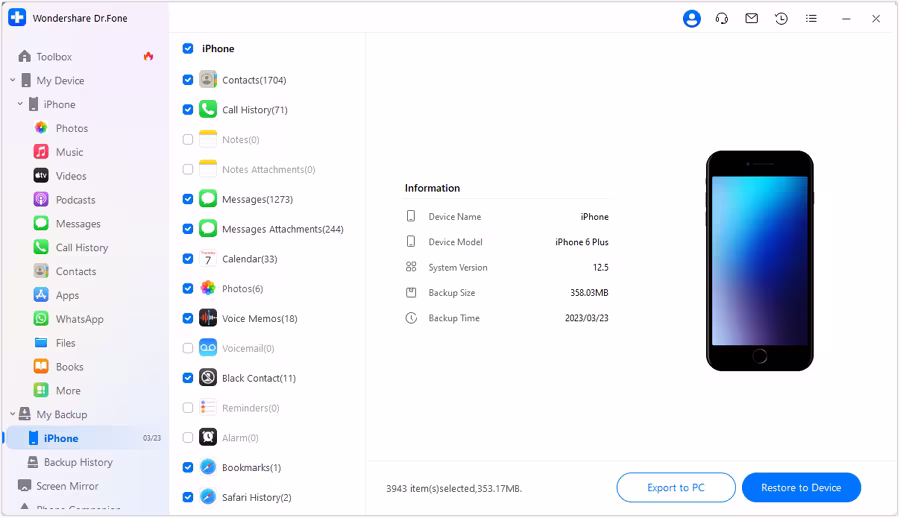Open the support headset icon
The height and width of the screenshot is (518, 900).
pos(721,19)
